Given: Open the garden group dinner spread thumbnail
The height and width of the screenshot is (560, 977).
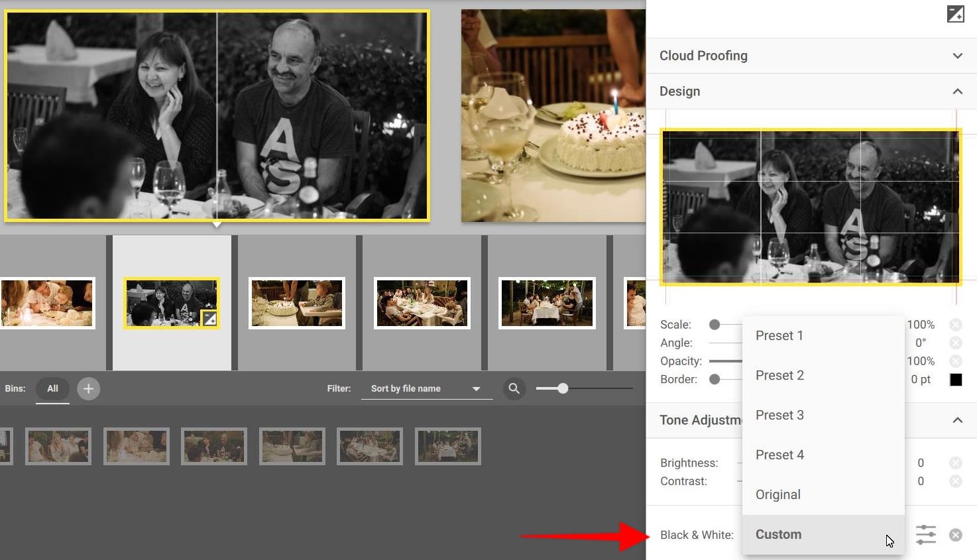Looking at the screenshot, I should pyautogui.click(x=547, y=303).
